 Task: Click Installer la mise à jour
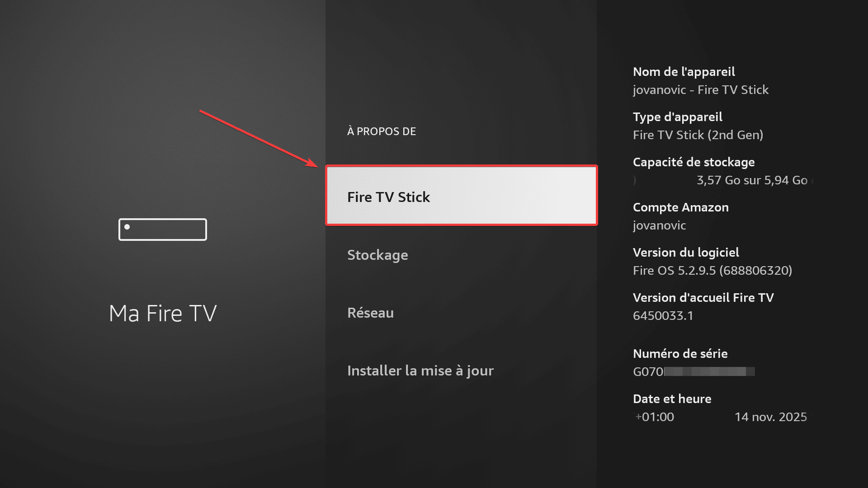pyautogui.click(x=420, y=371)
